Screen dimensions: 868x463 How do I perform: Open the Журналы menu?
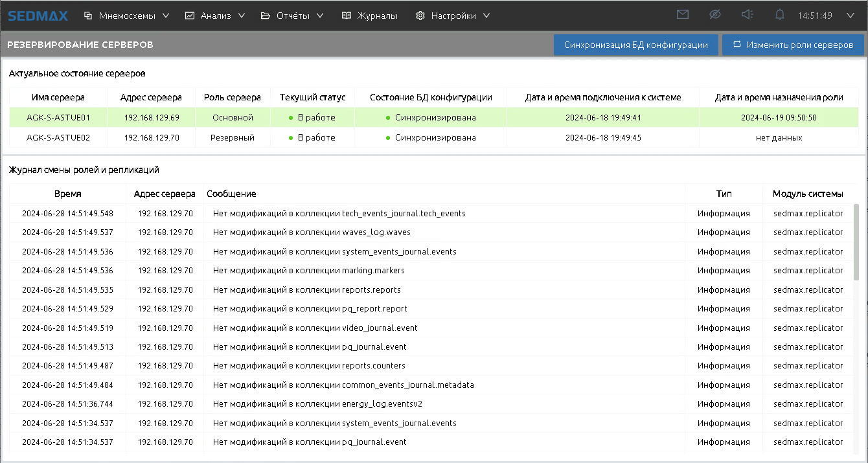pyautogui.click(x=377, y=16)
